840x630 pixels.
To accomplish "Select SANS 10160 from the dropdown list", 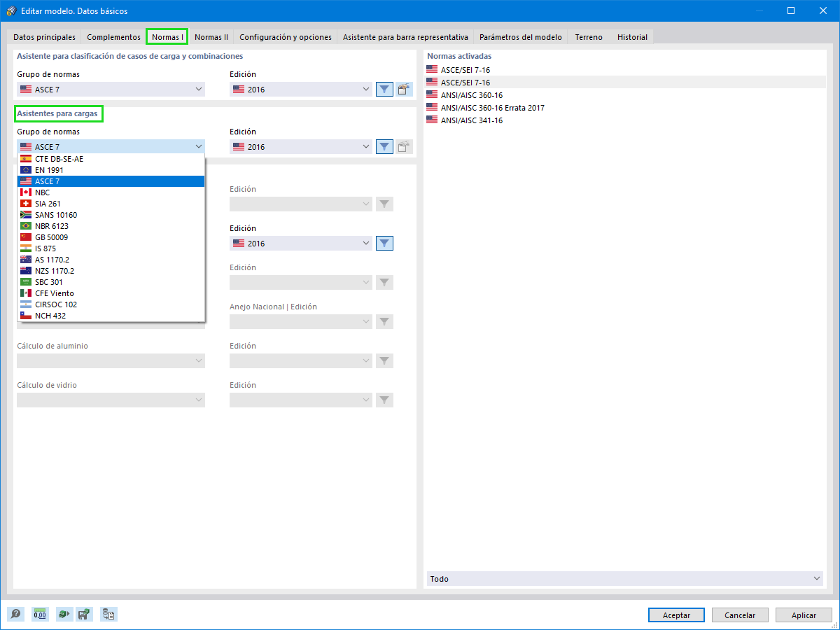I will pyautogui.click(x=111, y=214).
